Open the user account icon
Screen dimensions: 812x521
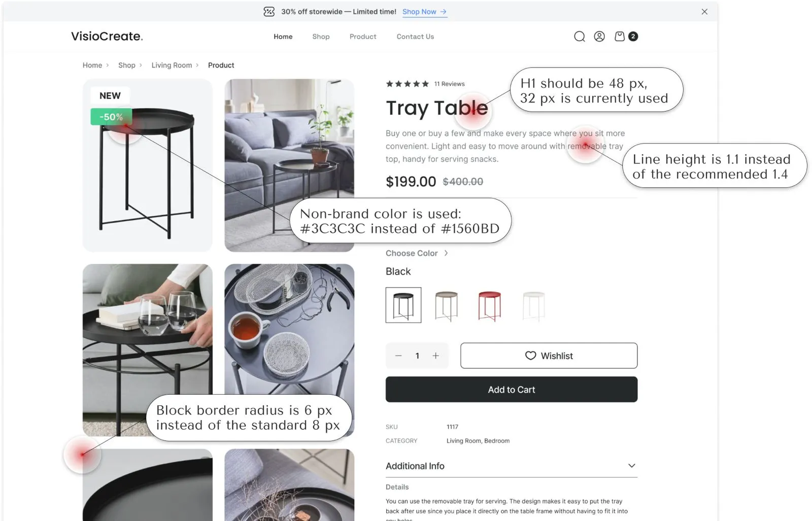pyautogui.click(x=599, y=37)
